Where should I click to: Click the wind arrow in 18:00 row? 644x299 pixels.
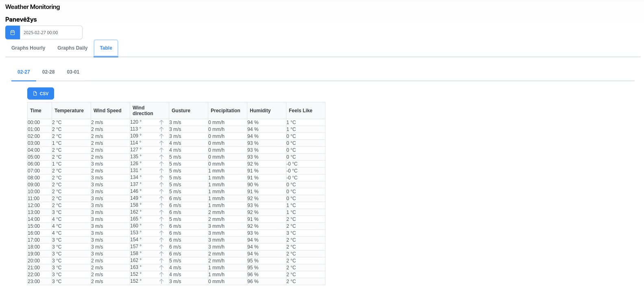[x=162, y=247]
